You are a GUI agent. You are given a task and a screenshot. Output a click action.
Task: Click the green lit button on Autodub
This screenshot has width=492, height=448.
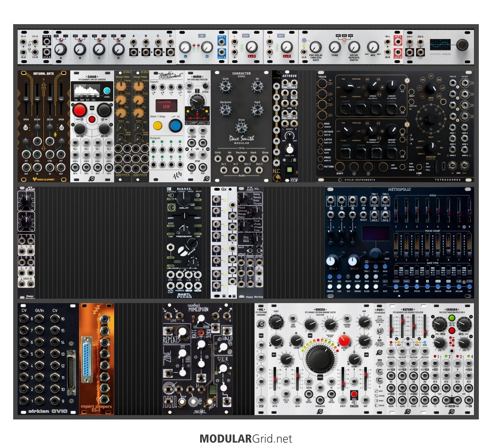tap(289, 170)
